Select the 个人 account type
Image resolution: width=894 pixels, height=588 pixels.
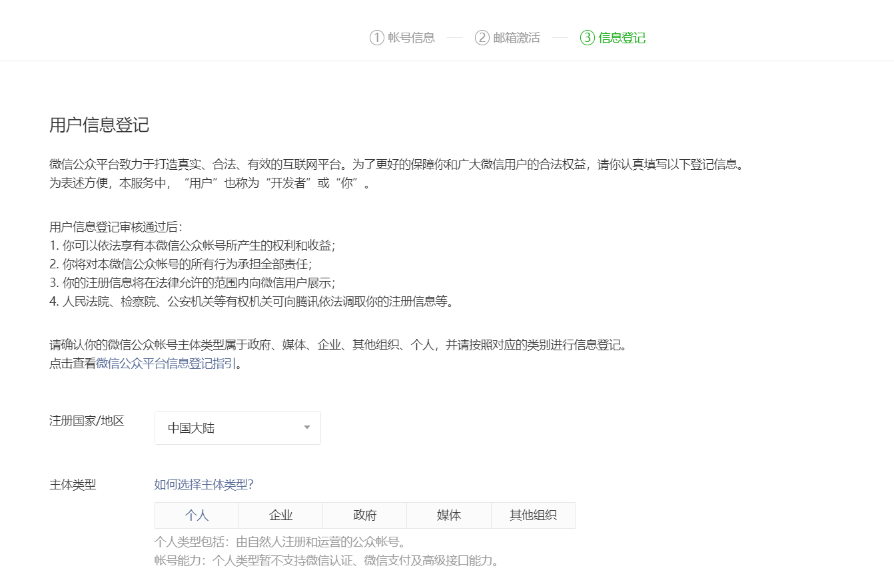coord(197,515)
